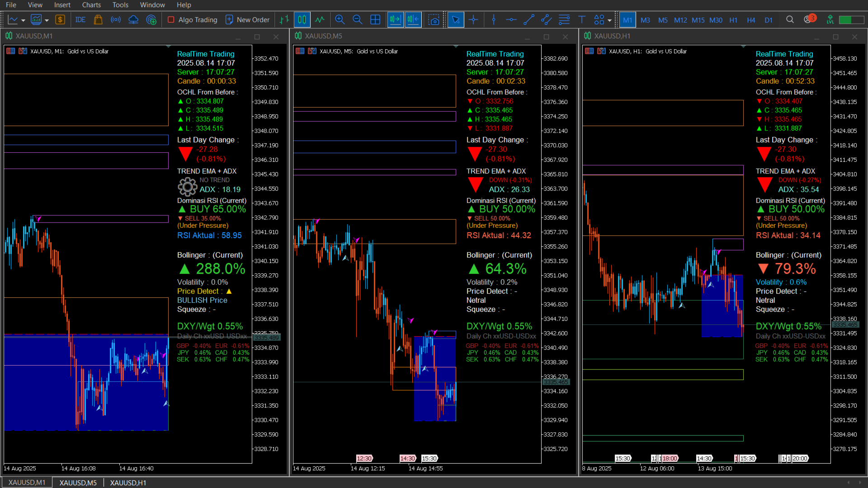The image size is (868, 488).
Task: Tile chart windows with grid icon
Action: (x=375, y=20)
